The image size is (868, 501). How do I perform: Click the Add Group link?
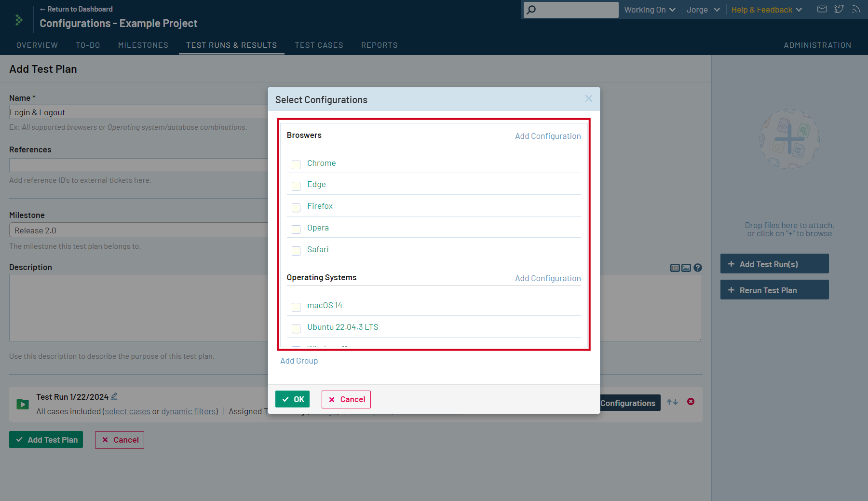pos(299,361)
